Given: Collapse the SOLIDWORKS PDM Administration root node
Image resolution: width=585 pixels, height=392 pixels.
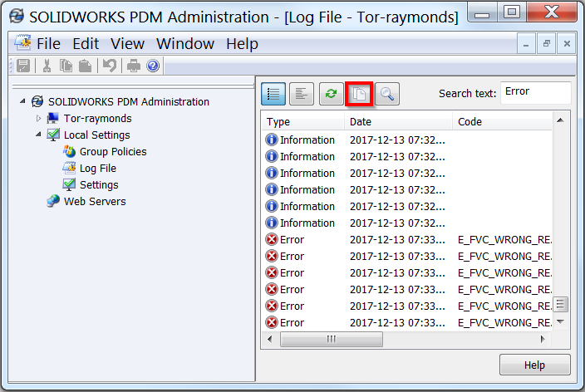Looking at the screenshot, I should (x=23, y=101).
